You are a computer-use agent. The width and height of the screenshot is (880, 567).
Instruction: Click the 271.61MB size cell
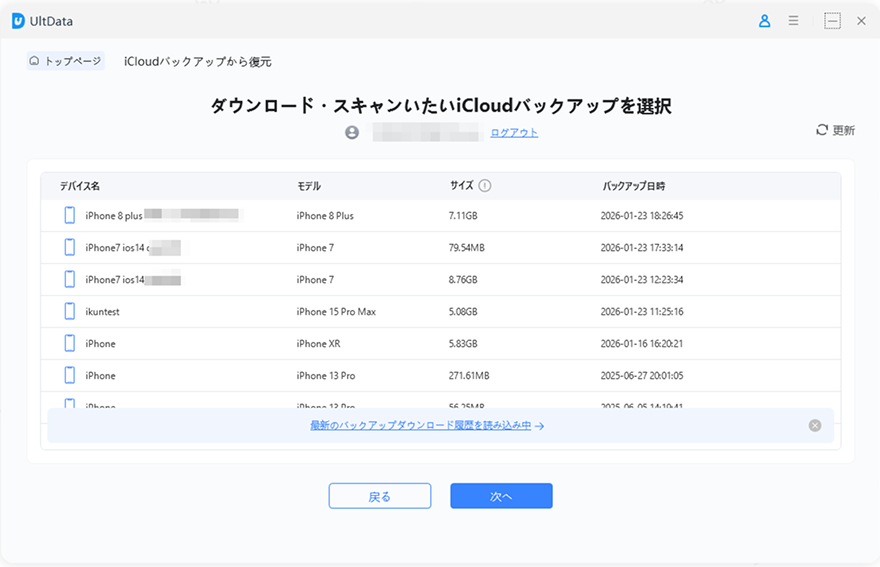point(469,376)
